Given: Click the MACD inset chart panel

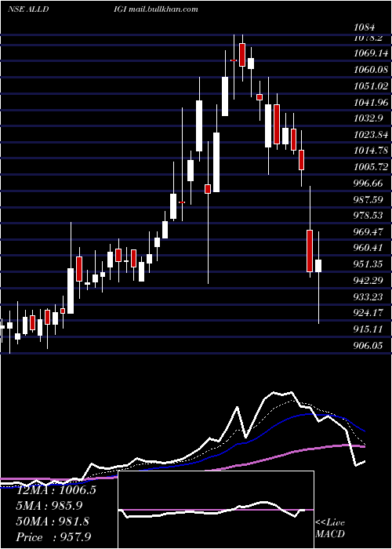Looking at the screenshot, I should tap(216, 510).
